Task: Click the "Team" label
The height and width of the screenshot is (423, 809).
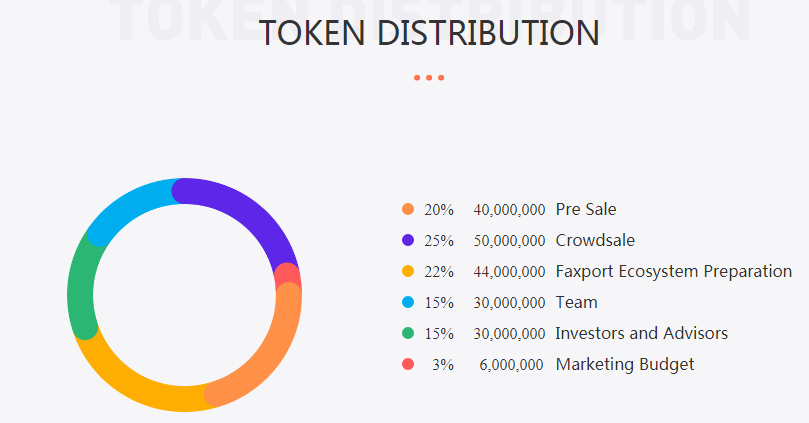Action: [x=576, y=302]
